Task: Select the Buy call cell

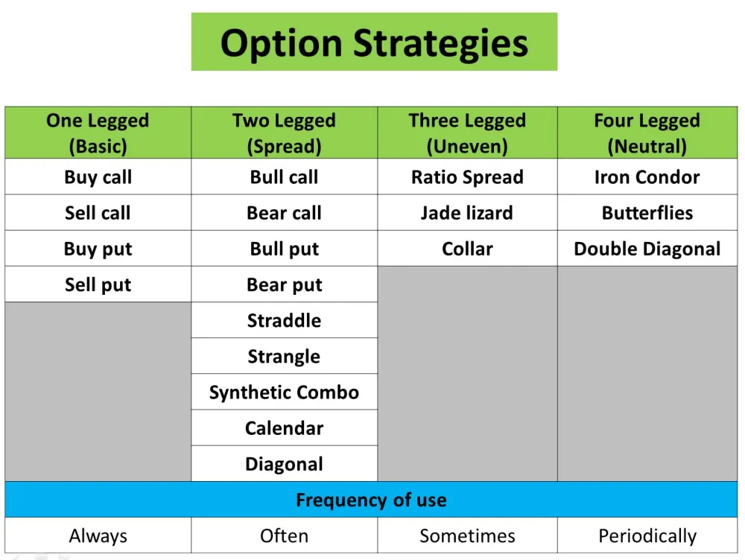Action: 98,176
